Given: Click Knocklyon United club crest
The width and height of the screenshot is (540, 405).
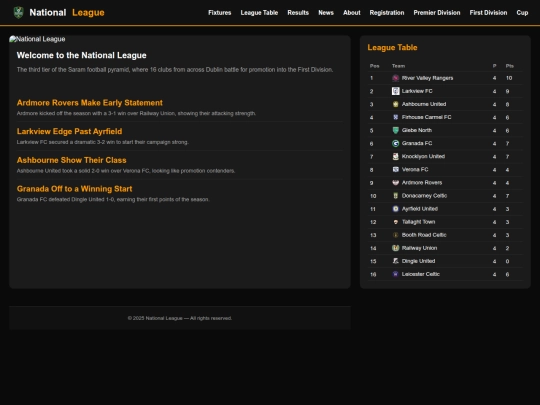Looking at the screenshot, I should (x=395, y=157).
